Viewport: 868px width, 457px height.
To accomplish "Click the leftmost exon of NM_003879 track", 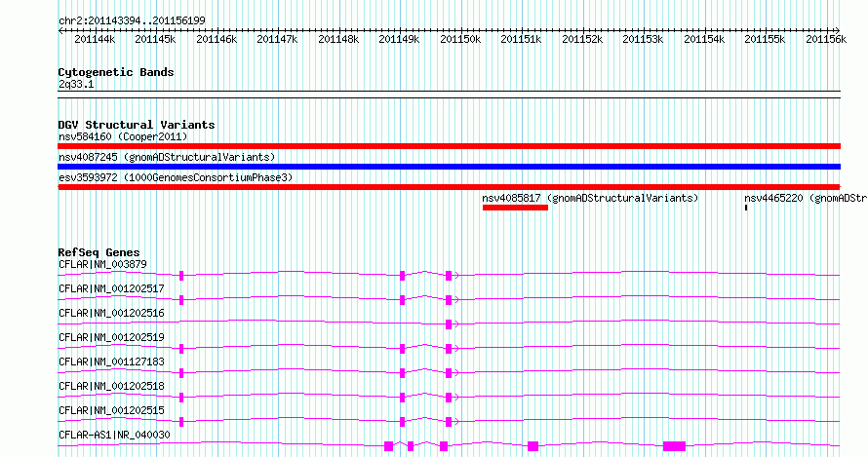I will (181, 276).
